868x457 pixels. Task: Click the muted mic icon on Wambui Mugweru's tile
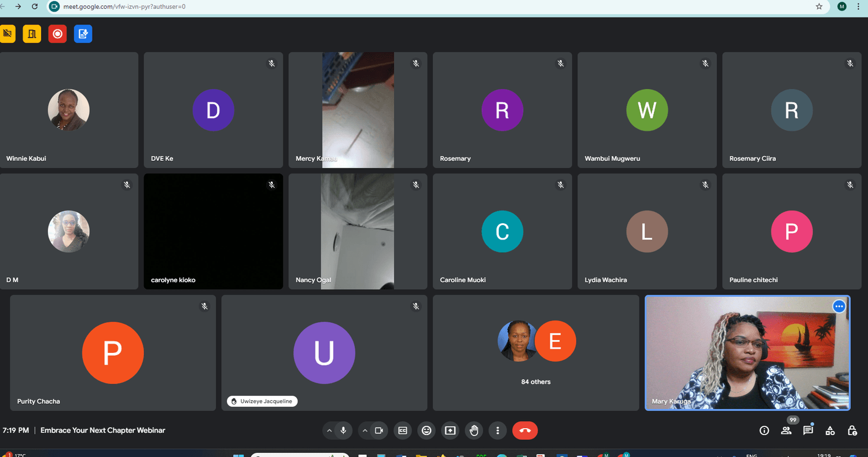[705, 63]
